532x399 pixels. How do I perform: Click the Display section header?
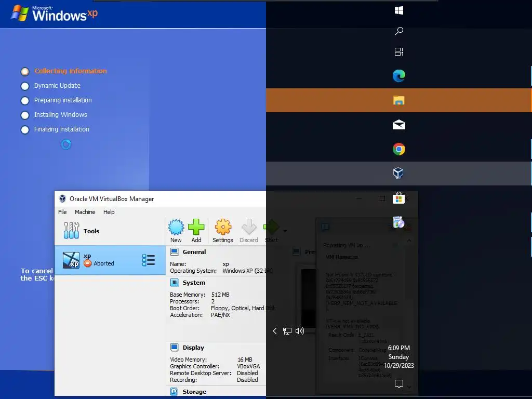[x=193, y=348]
